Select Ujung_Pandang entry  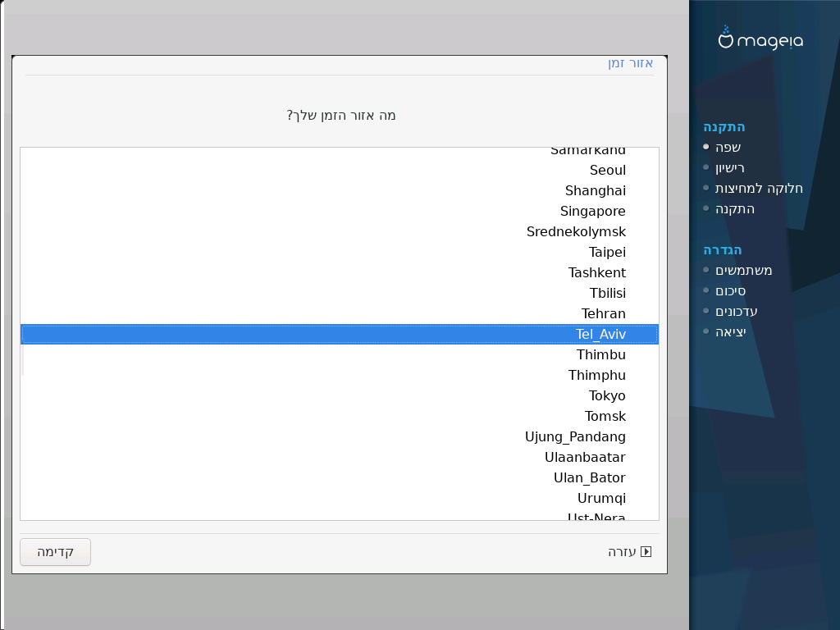340,436
